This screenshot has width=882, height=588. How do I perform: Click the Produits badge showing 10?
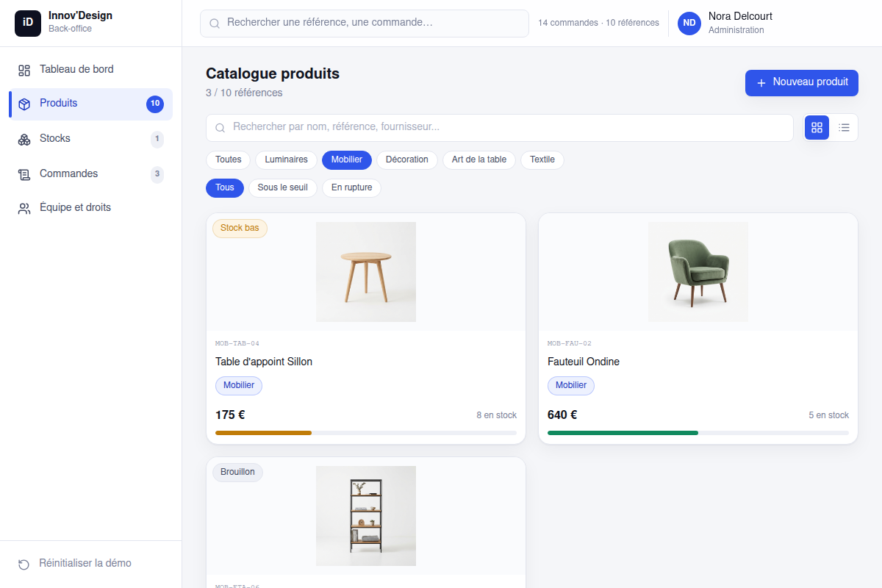[155, 104]
